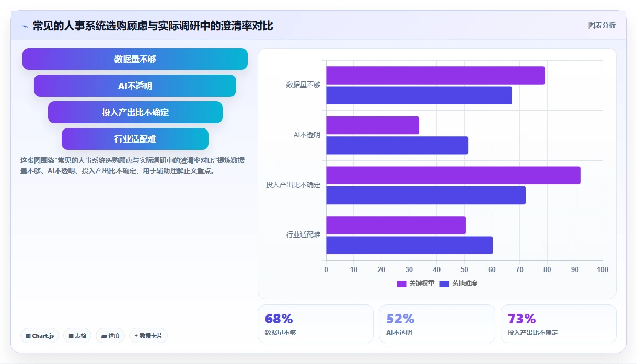This screenshot has width=637, height=364.
Task: Open the 52% AI不透明 stat card
Action: 437,324
